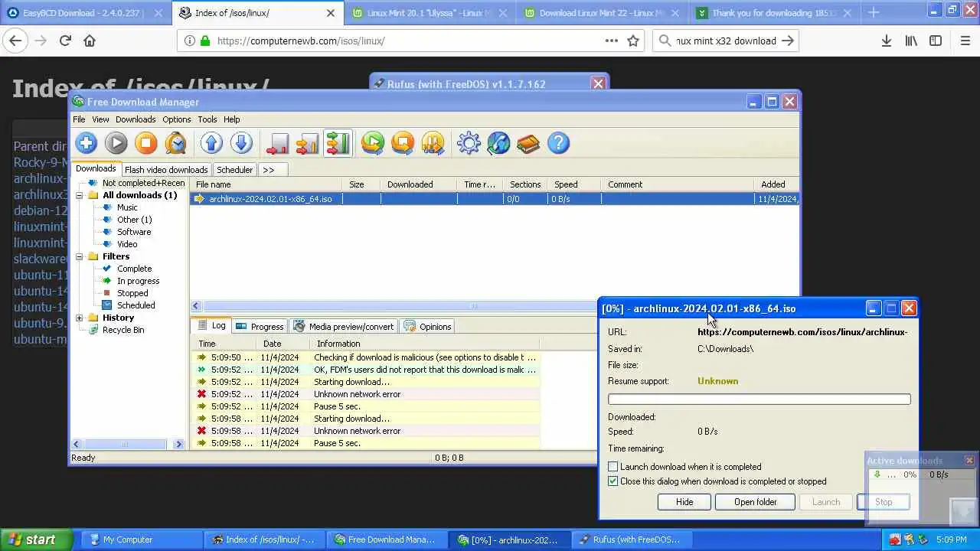Open the Progress tab in lower pane

pyautogui.click(x=260, y=327)
